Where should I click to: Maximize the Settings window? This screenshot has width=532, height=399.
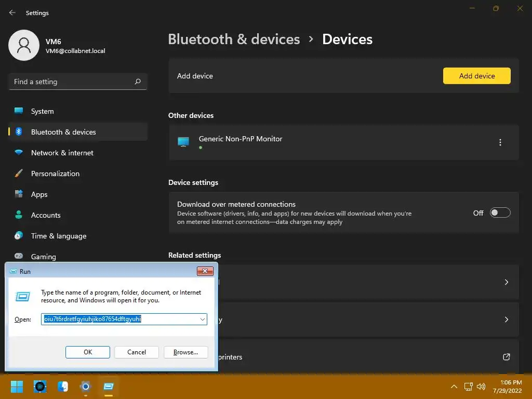click(496, 8)
